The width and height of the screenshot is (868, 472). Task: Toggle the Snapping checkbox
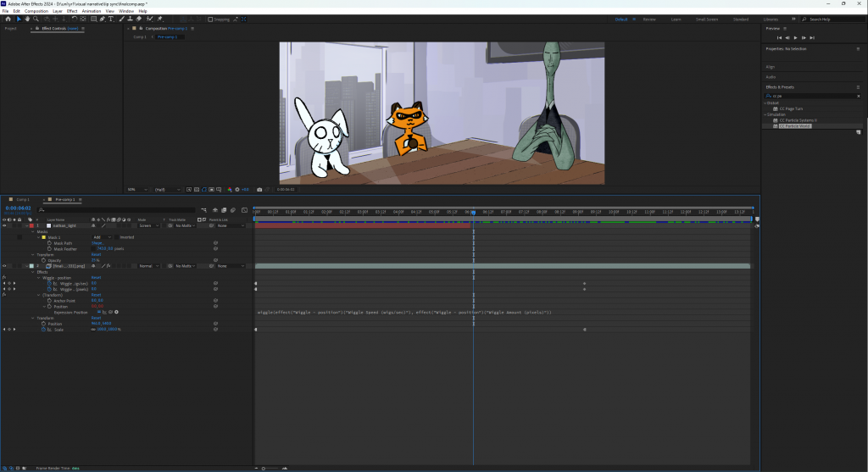pyautogui.click(x=210, y=19)
